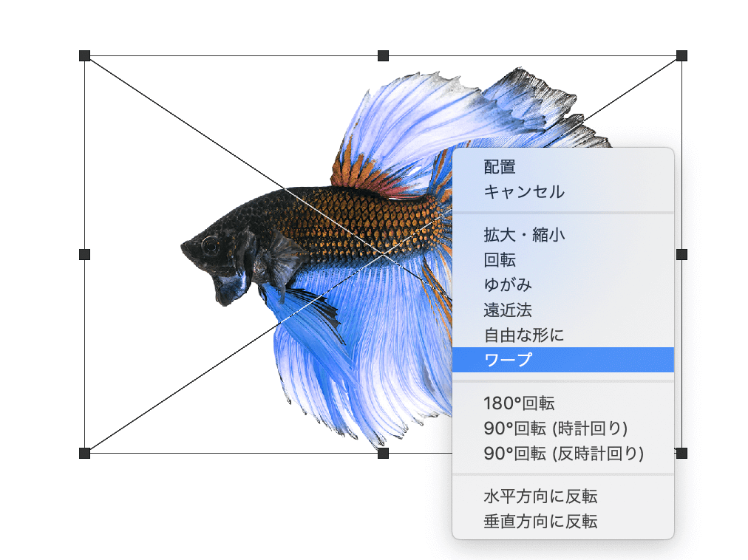748x560 pixels.
Task: Choose 水平方向に反転 to flip horizontally
Action: pyautogui.click(x=563, y=496)
